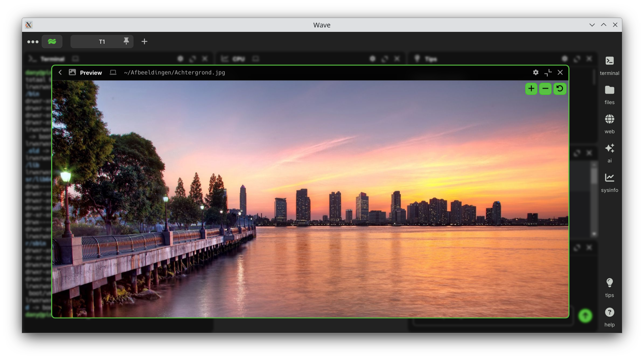Click the sunset skyline image preview
This screenshot has height=359, width=644.
pos(310,199)
